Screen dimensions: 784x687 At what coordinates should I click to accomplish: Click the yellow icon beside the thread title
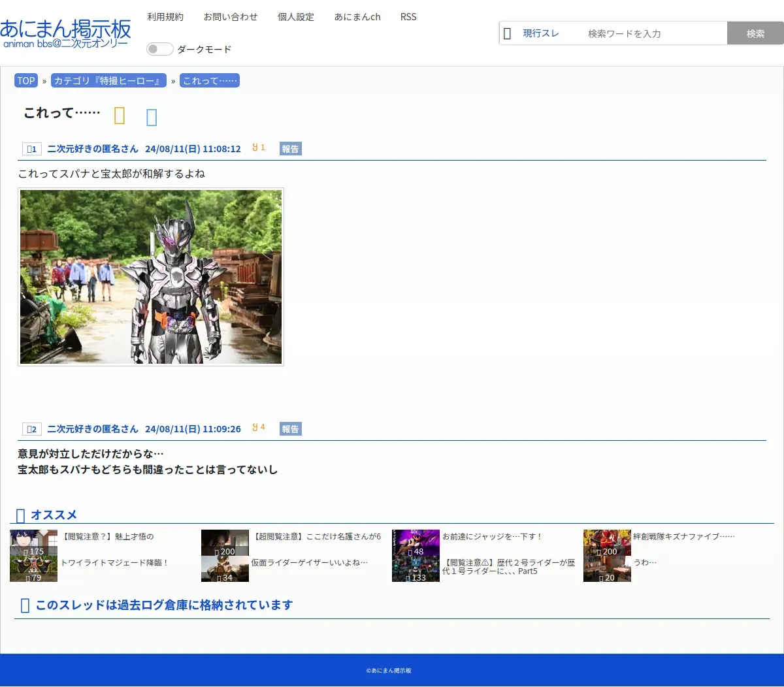[120, 116]
